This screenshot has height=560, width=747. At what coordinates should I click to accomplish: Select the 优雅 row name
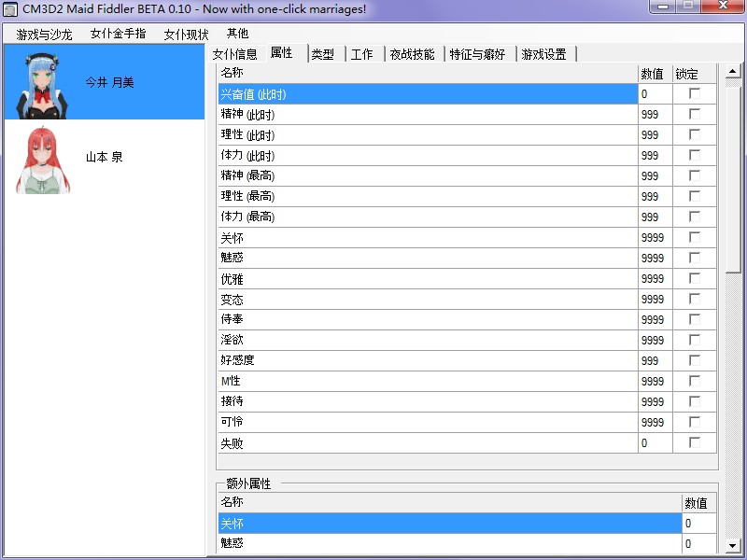point(428,278)
